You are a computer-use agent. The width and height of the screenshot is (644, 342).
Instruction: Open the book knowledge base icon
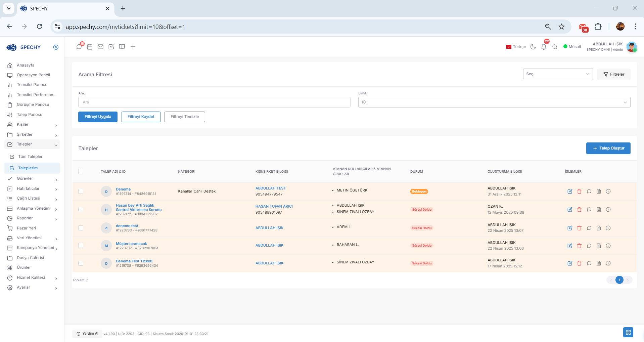tap(122, 47)
